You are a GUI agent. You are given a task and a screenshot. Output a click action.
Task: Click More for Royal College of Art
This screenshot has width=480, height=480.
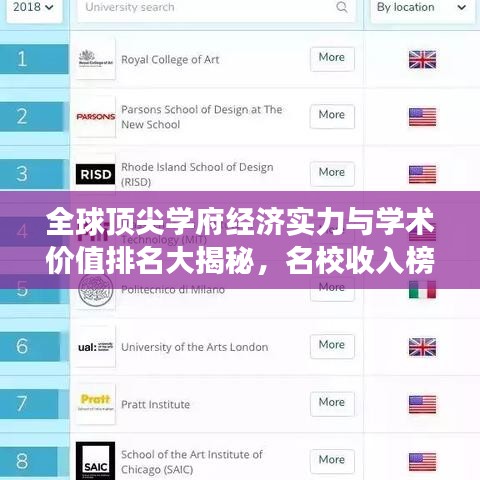click(x=332, y=59)
